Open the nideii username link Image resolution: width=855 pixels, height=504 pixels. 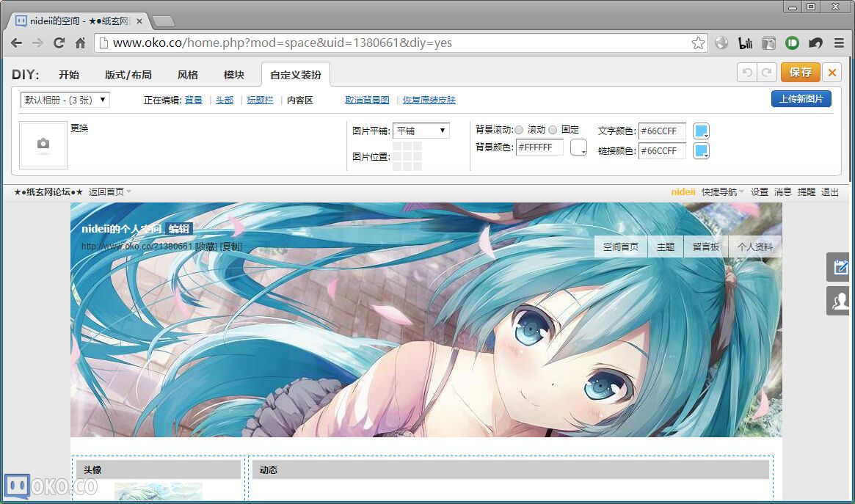pyautogui.click(x=683, y=191)
